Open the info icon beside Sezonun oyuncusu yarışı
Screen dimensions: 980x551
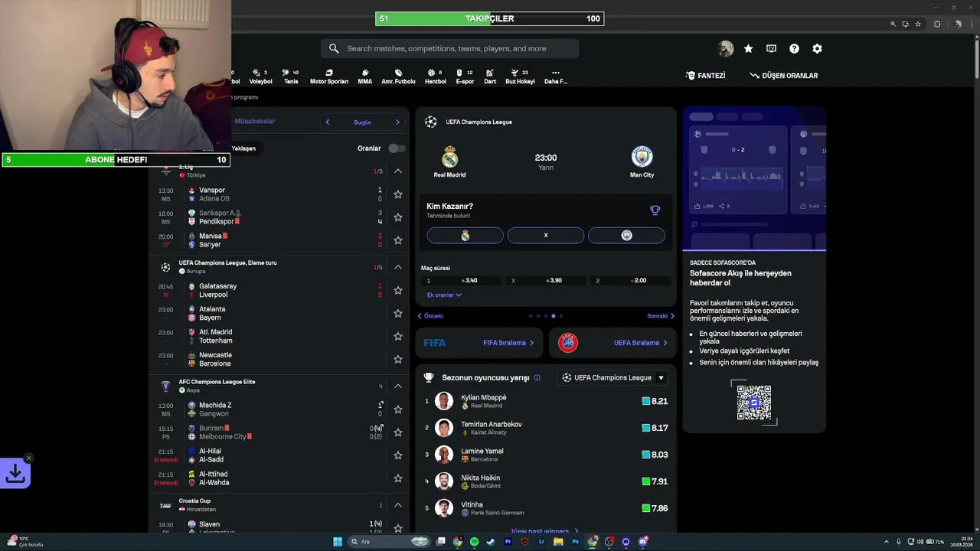coord(537,377)
